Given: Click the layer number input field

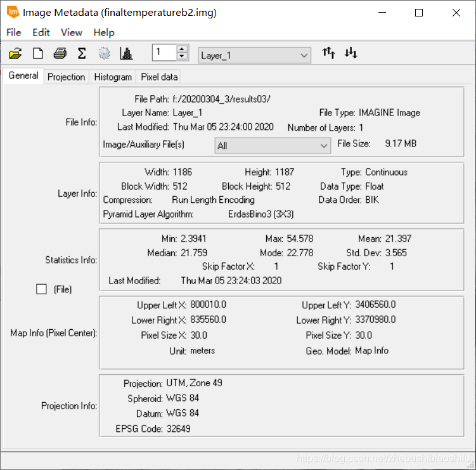Looking at the screenshot, I should pyautogui.click(x=165, y=53).
